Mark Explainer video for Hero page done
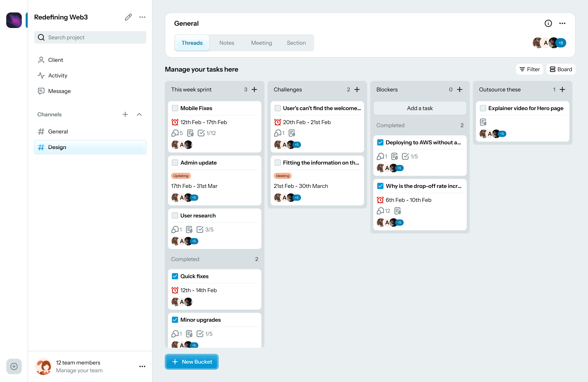The height and width of the screenshot is (382, 588). [x=483, y=108]
